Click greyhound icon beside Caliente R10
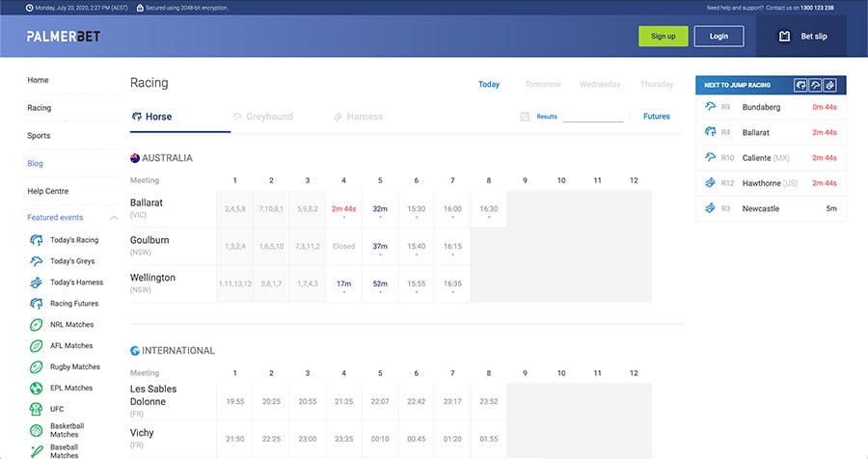Screen dimensions: 868x459 click(710, 157)
